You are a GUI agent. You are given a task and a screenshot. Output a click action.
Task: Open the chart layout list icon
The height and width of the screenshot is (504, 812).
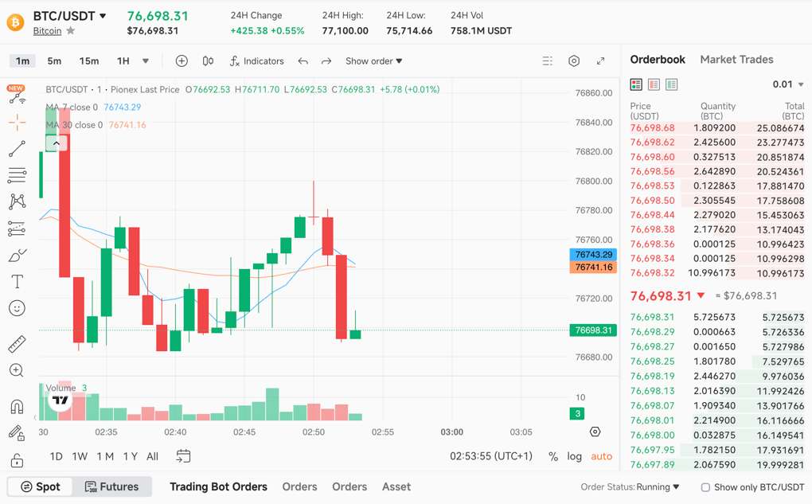point(548,61)
